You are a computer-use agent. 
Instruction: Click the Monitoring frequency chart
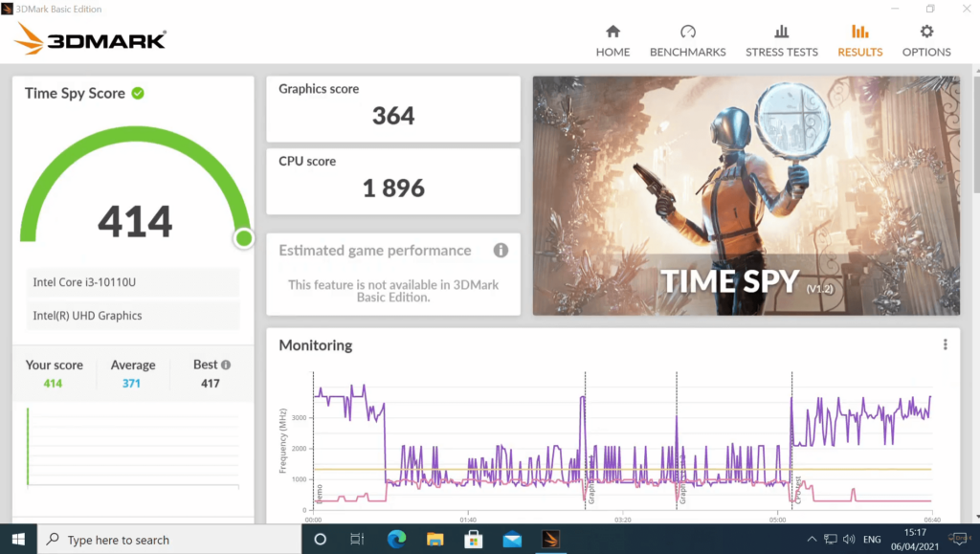(x=622, y=443)
